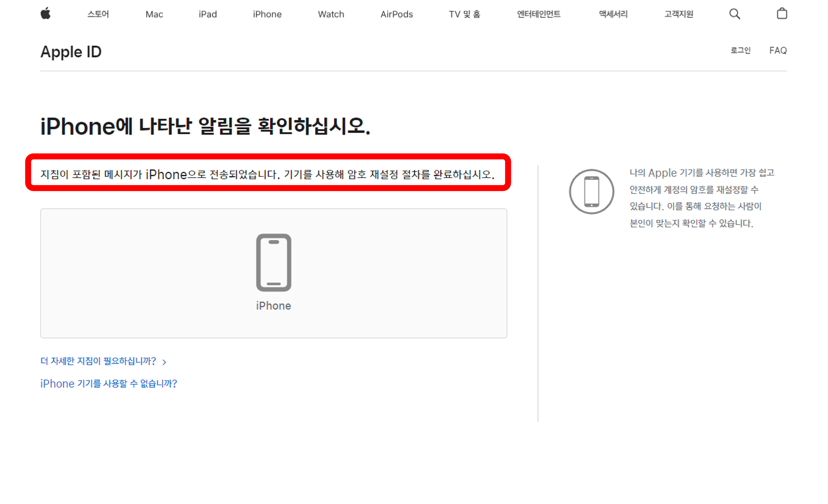Open the shopping bag icon
The width and height of the screenshot is (828, 504).
[782, 14]
